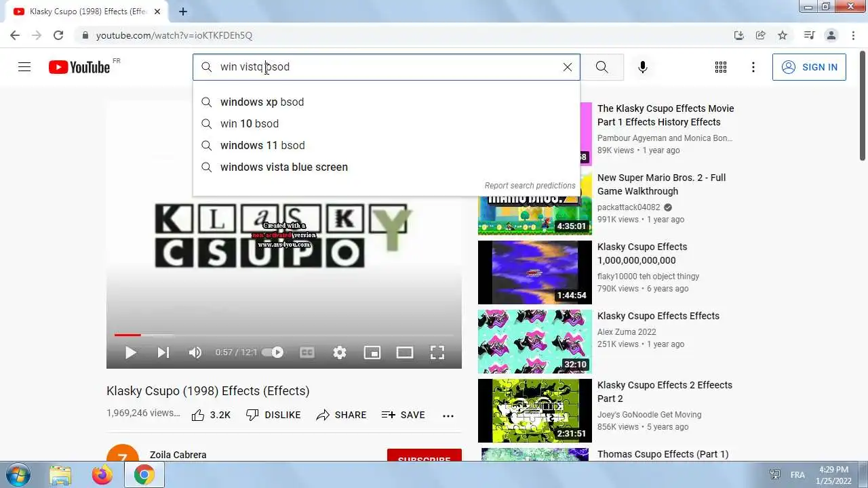The height and width of the screenshot is (488, 868).
Task: Go to the YouTube home logo
Action: [x=79, y=67]
